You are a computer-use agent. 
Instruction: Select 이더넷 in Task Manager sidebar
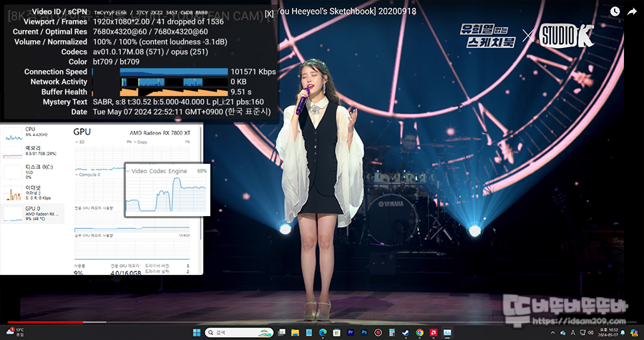click(33, 192)
